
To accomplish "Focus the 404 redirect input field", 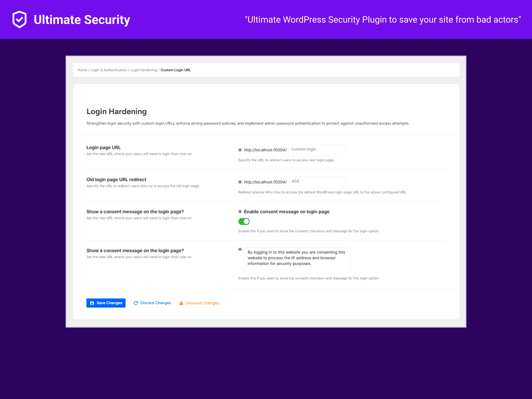I will [317, 182].
